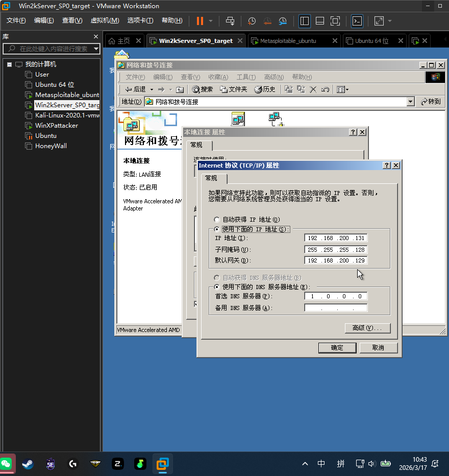Image resolution: width=449 pixels, height=476 pixels.
Task: Click the 高级 advanced button
Action: coord(367,328)
